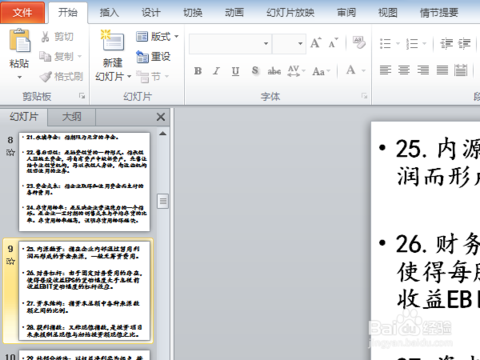Open the 文件 file menu

[x=22, y=12]
